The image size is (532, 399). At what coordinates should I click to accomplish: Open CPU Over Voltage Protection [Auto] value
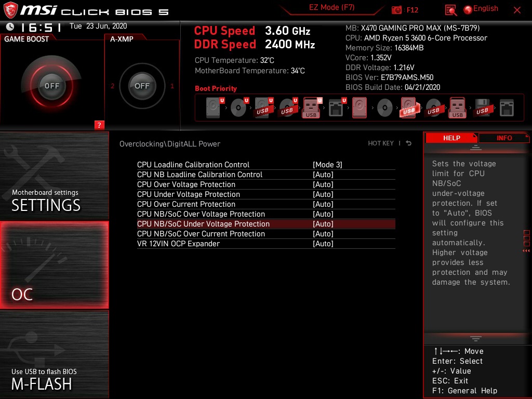tap(323, 184)
